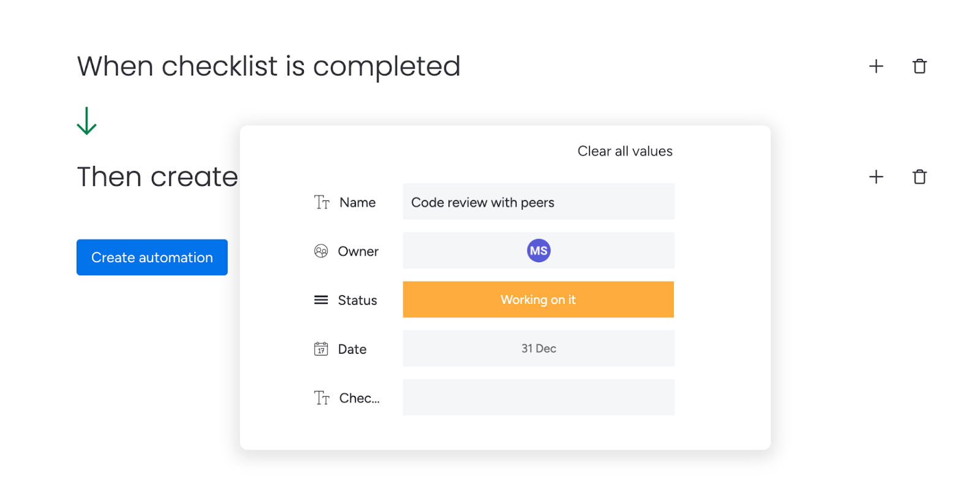This screenshot has width=980, height=494.
Task: Delete the "When checklist is completed" trigger
Action: click(x=919, y=66)
